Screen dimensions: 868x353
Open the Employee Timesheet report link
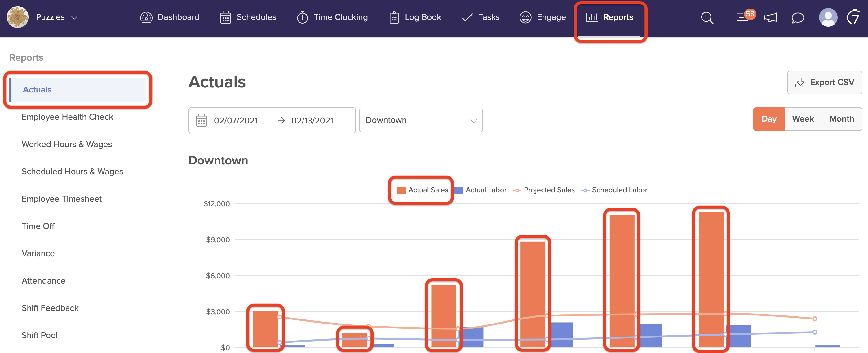(x=62, y=199)
